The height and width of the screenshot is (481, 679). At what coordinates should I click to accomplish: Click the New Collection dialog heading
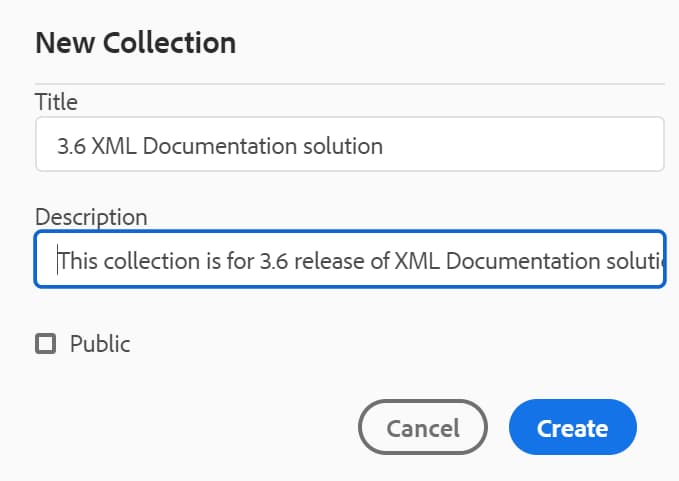[136, 43]
